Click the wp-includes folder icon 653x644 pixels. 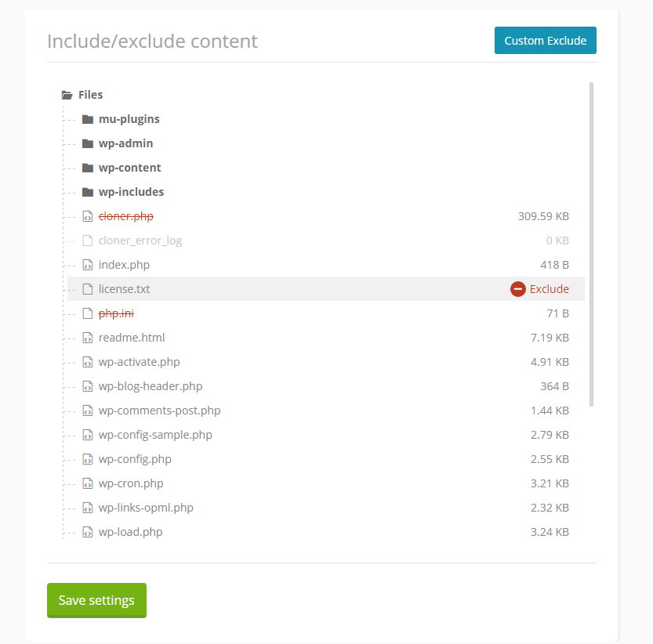click(88, 192)
